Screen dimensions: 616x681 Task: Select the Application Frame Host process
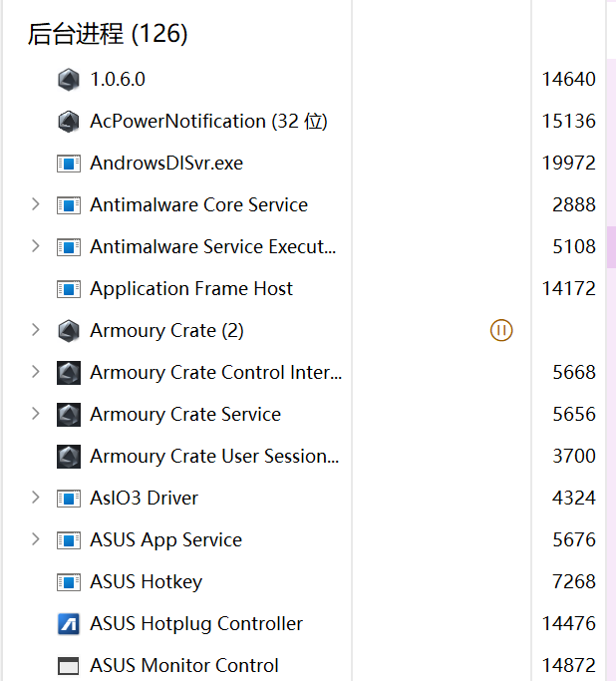pos(191,289)
